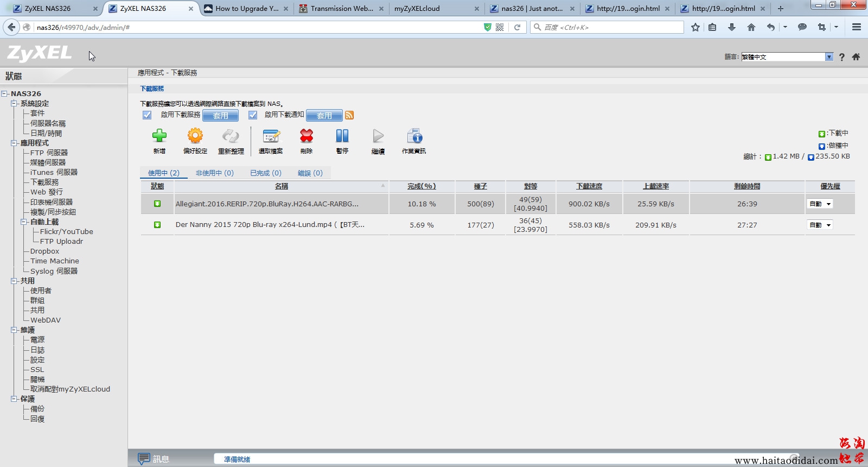Pause the selected download task

[342, 136]
